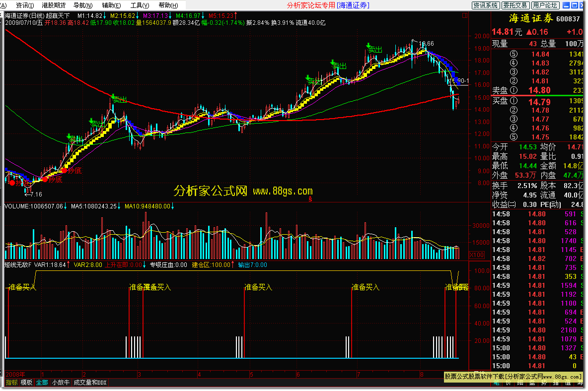
Task: Open the 资讯(I) menu
Action: [25, 5]
